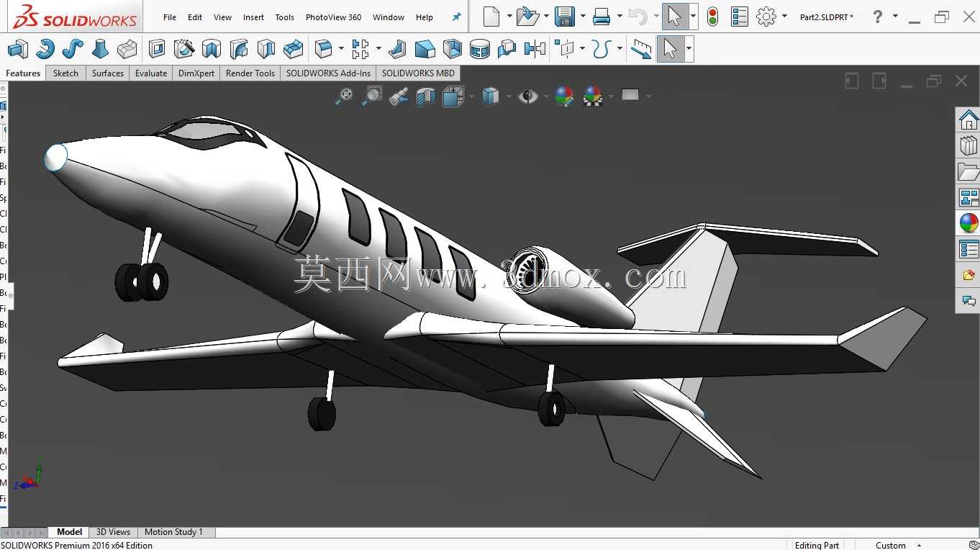Click the Edit Appearance color ball

click(x=564, y=96)
